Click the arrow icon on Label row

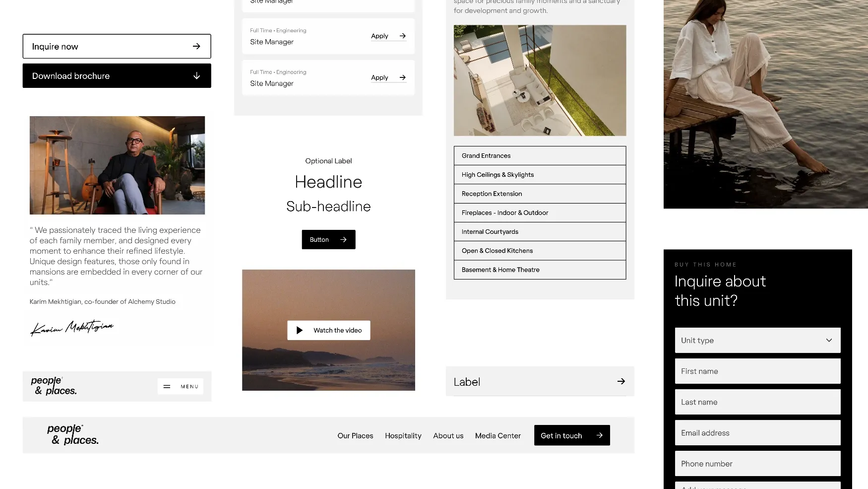(x=621, y=381)
